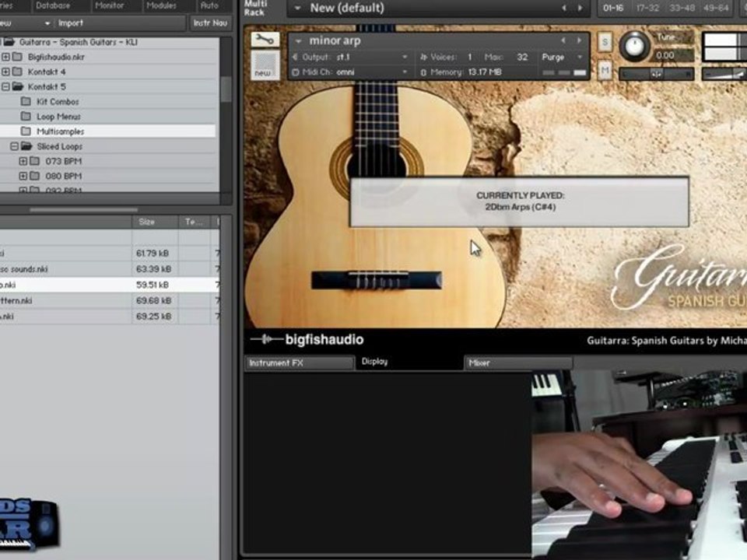Toggle the Instr Nav button
Image resolution: width=747 pixels, height=560 pixels.
point(210,23)
